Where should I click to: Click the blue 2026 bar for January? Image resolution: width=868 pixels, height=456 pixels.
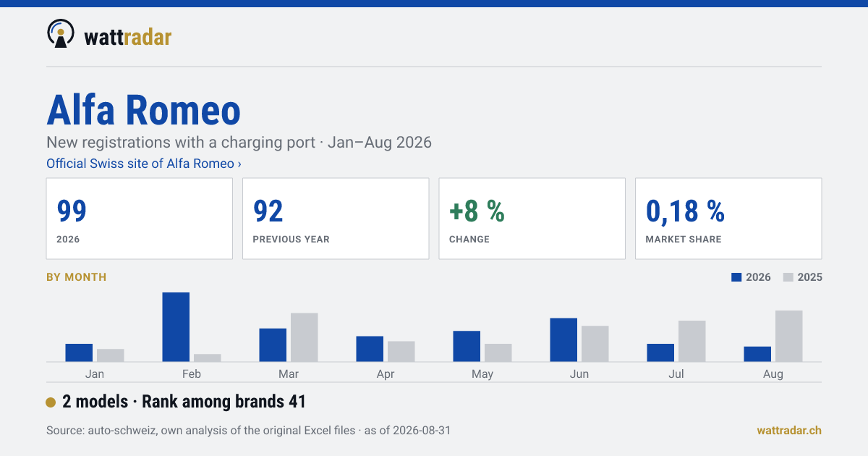tap(79, 352)
